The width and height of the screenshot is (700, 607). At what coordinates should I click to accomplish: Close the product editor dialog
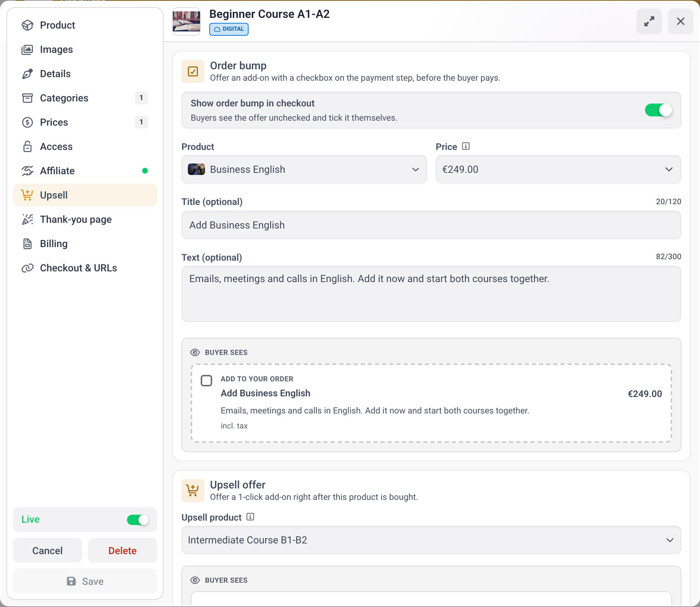(x=681, y=21)
